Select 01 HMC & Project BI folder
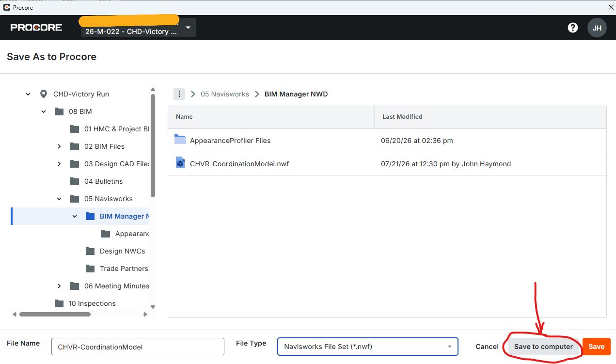 pos(116,129)
